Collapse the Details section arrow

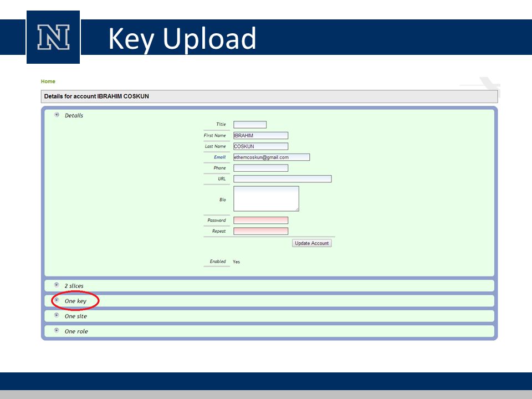point(57,115)
